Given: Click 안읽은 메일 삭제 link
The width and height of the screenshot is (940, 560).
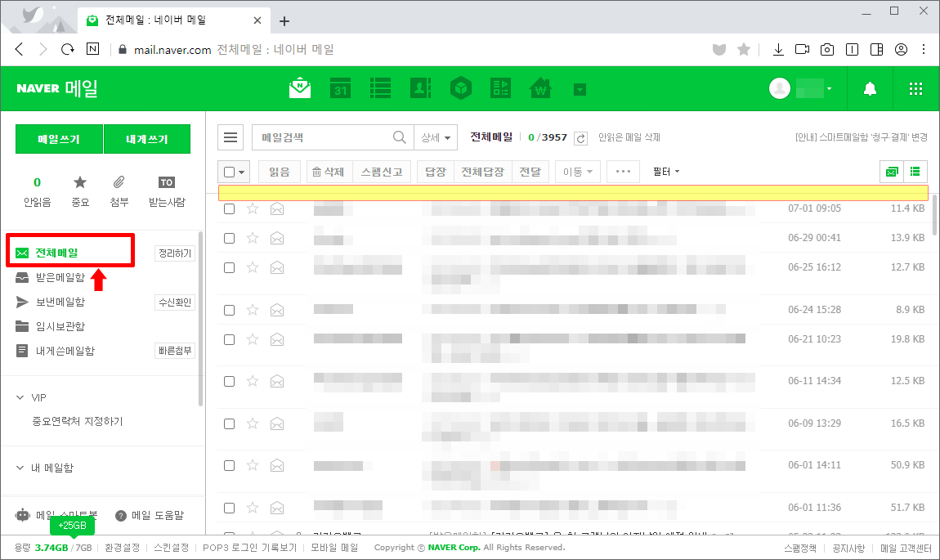Looking at the screenshot, I should coord(629,137).
